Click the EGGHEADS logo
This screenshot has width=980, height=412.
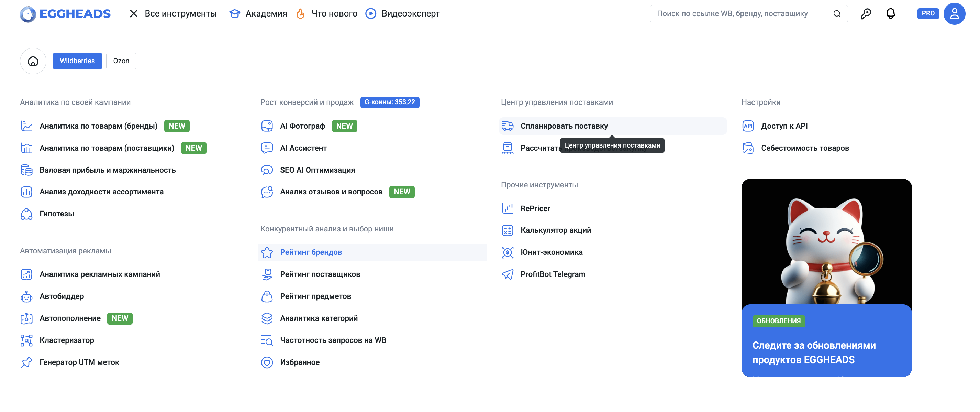[65, 14]
